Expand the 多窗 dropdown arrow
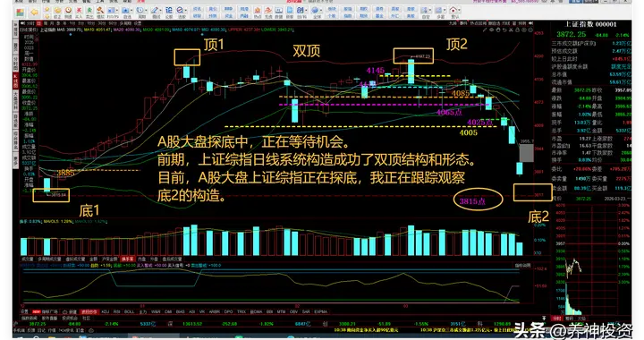Screen dimensions: 644x340 (445, 10)
